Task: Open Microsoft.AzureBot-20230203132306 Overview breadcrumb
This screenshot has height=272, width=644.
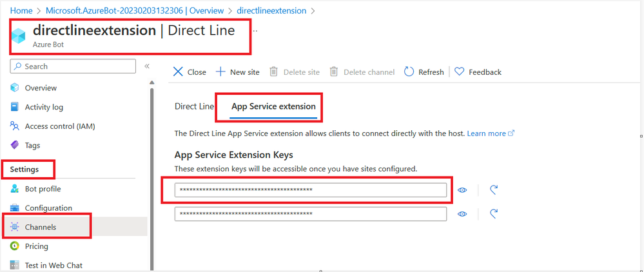Action: point(135,11)
